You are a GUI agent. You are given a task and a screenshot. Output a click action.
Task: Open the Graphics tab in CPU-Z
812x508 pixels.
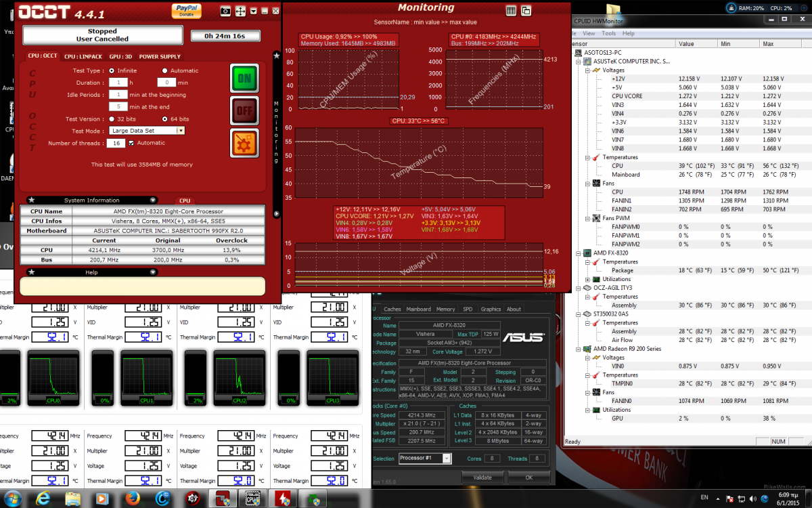[491, 309]
